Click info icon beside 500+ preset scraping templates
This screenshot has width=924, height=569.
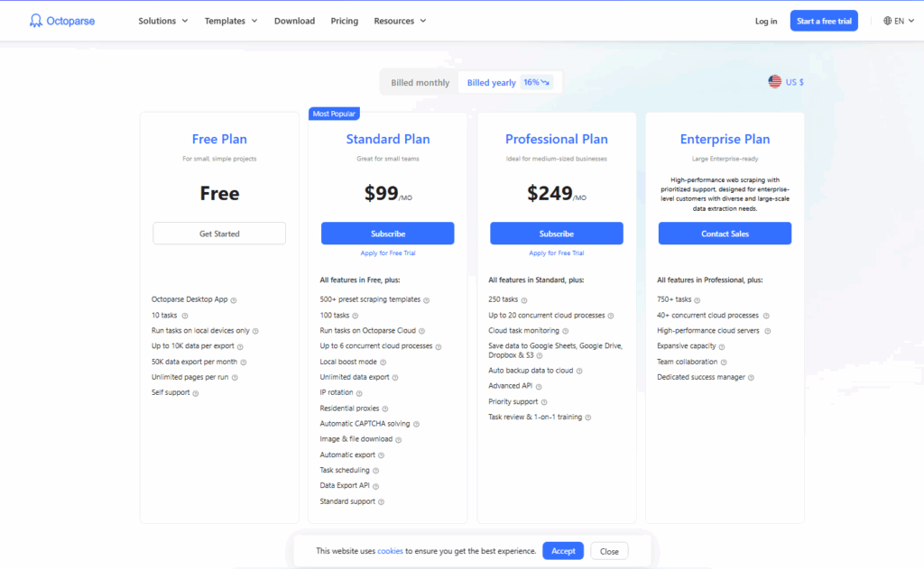426,300
